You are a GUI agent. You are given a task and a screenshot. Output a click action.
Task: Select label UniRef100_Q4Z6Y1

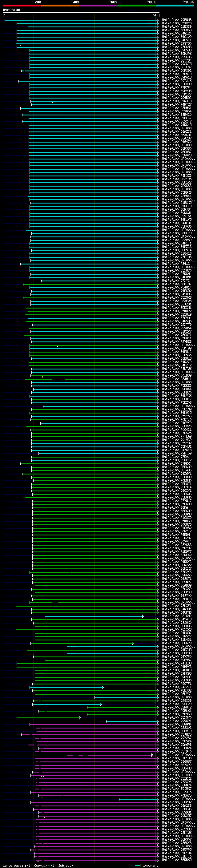[x=177, y=474]
